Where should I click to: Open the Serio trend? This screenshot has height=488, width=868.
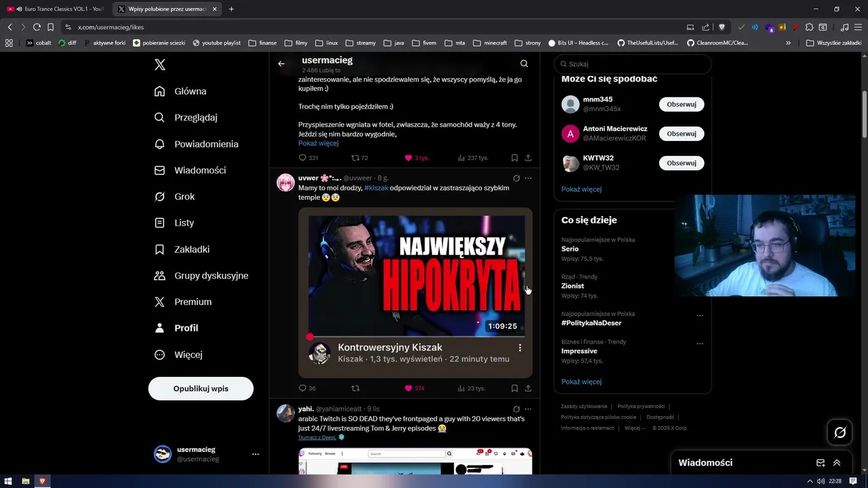point(570,249)
